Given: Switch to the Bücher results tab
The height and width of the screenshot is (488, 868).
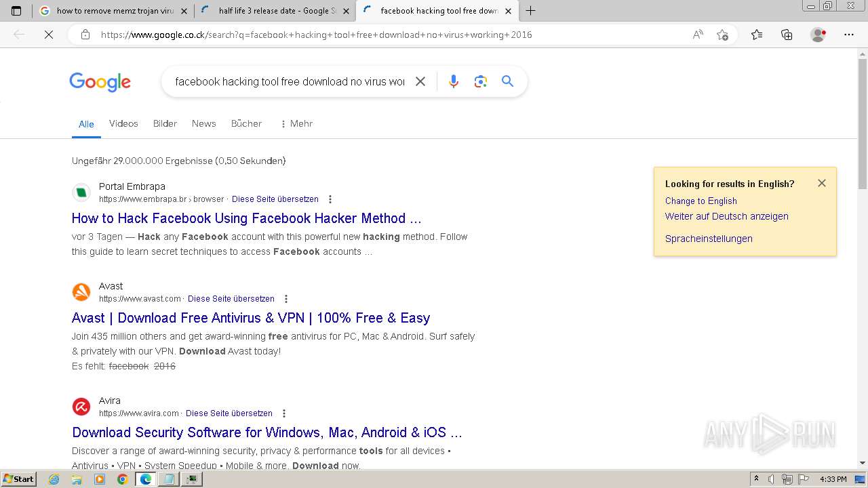Looking at the screenshot, I should coord(246,123).
